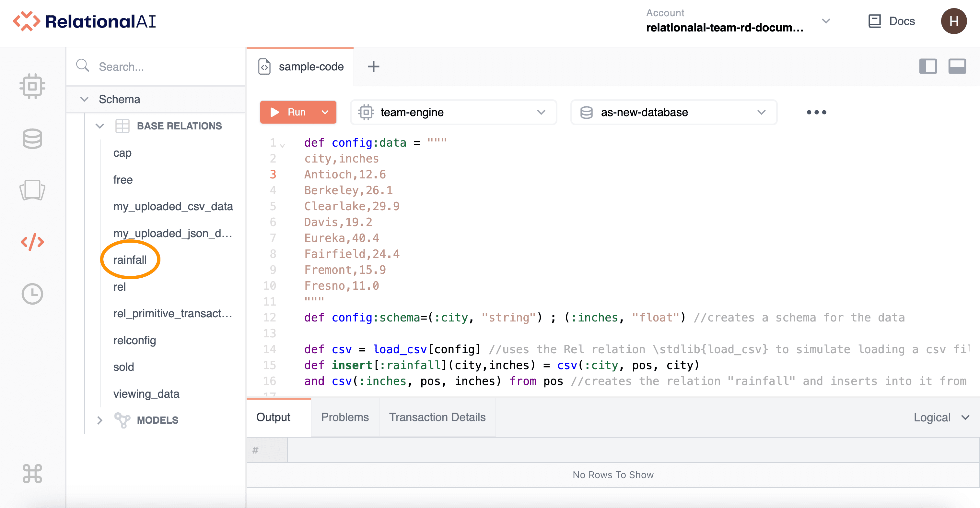Image resolution: width=980 pixels, height=508 pixels.
Task: Click the Run button to execute code
Action: tap(292, 112)
